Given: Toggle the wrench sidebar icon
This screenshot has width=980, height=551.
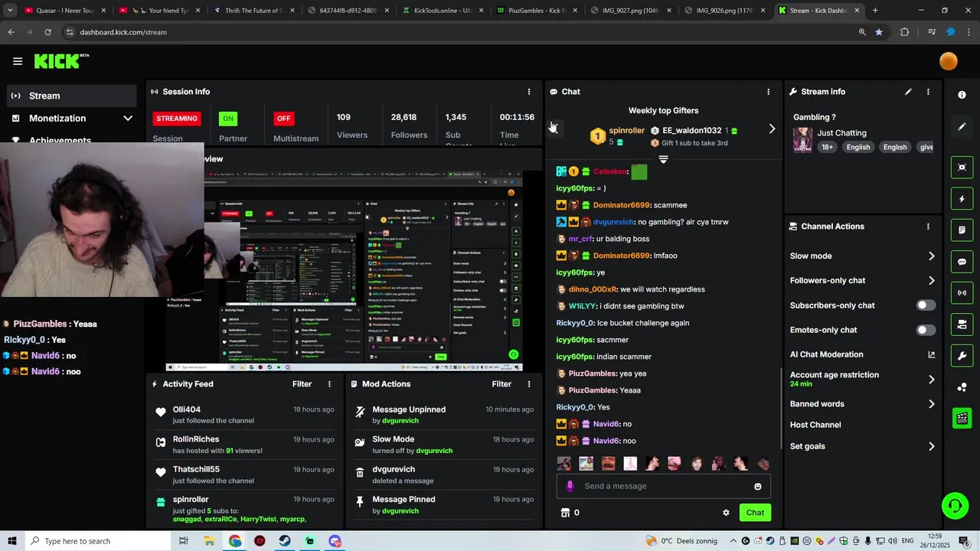Looking at the screenshot, I should coord(962,356).
